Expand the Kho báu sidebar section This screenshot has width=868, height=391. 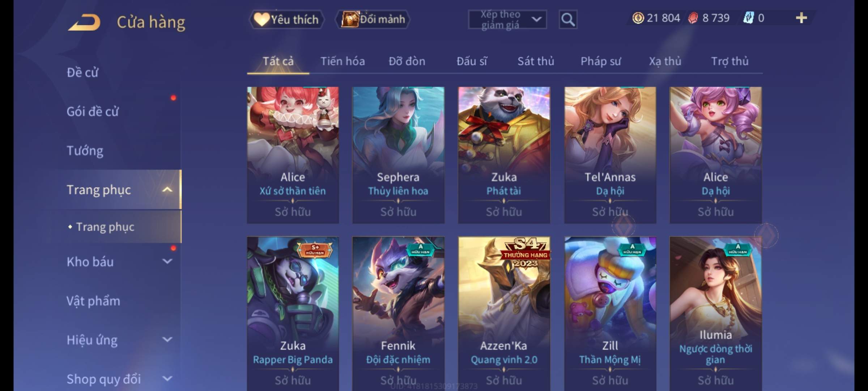point(167,261)
